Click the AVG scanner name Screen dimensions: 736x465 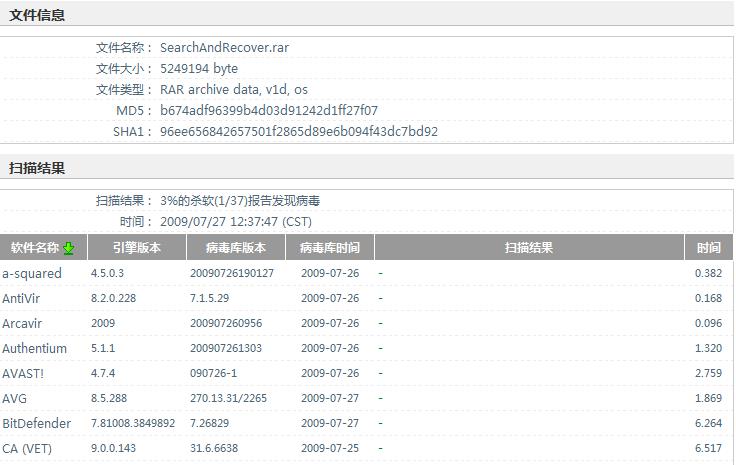[15, 398]
